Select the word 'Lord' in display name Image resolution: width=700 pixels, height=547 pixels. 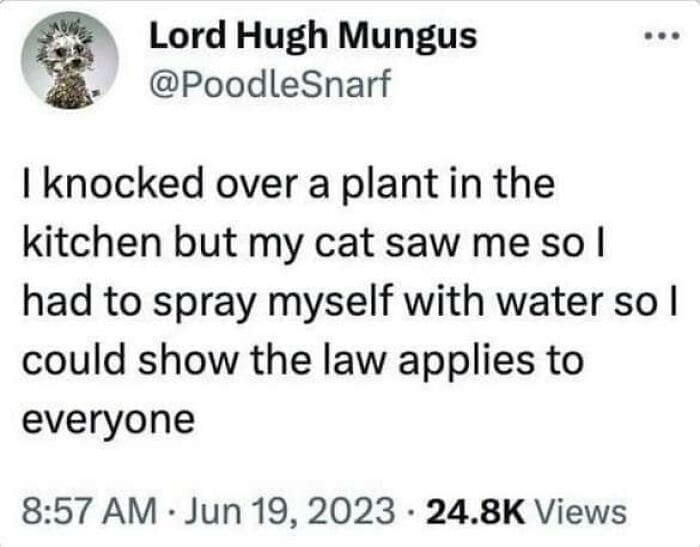coord(188,36)
